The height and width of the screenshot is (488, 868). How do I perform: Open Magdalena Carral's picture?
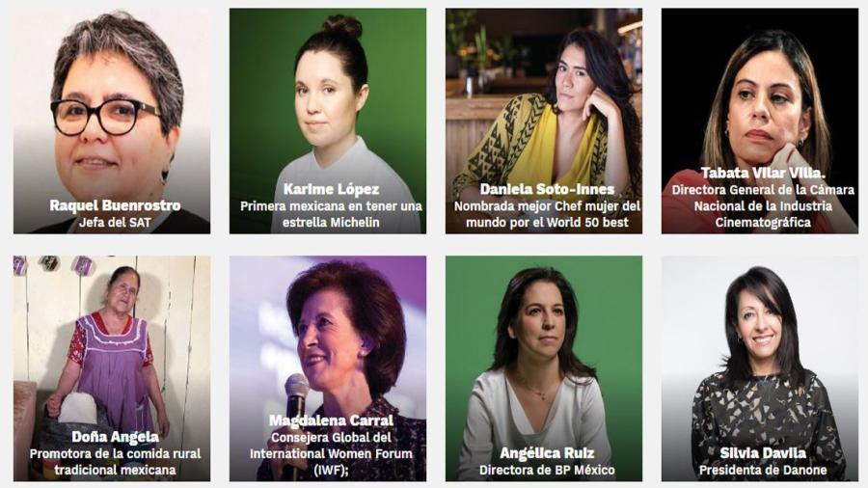tap(328, 368)
